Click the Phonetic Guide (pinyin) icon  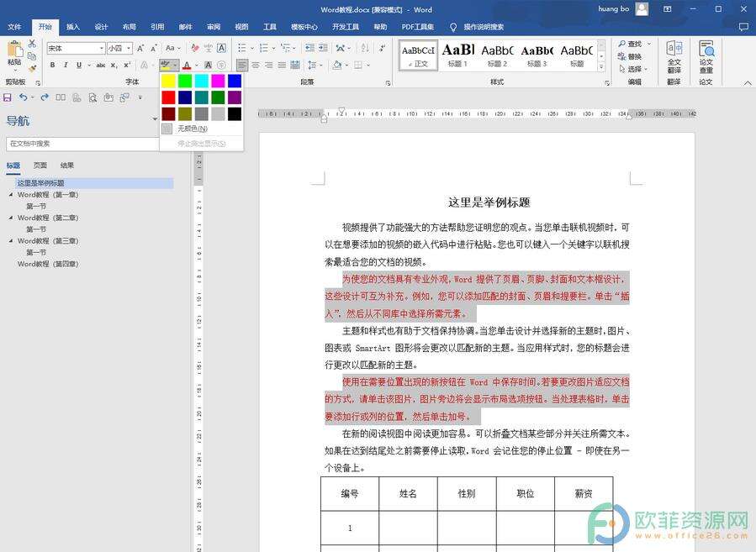point(209,48)
